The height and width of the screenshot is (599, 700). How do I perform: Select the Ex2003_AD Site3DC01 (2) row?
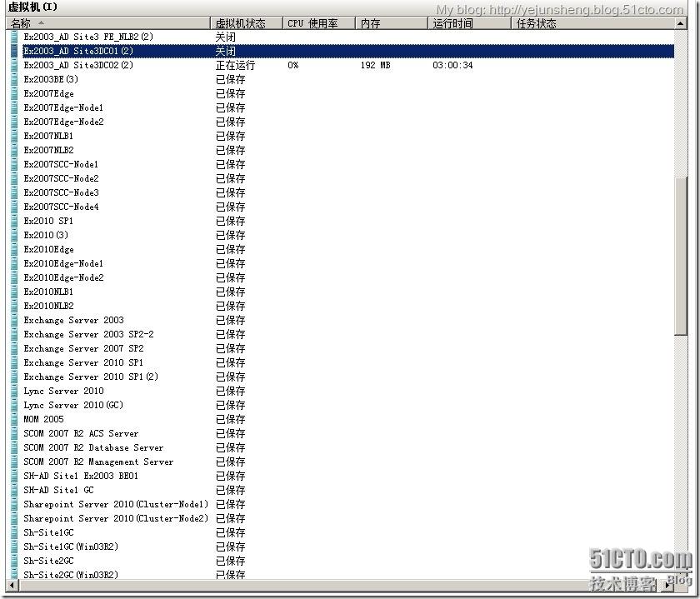(x=342, y=52)
